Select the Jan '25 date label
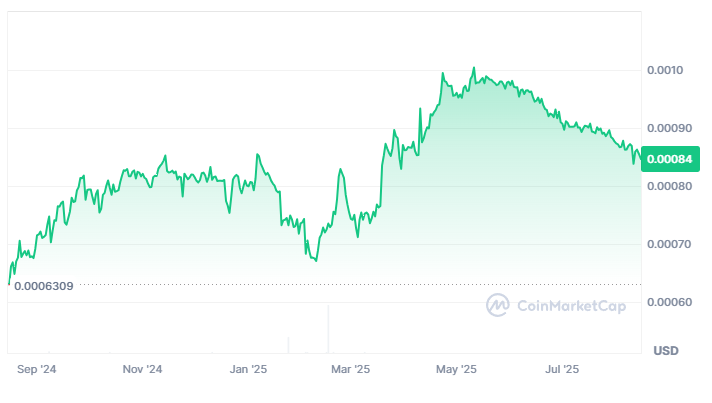This screenshot has width=712, height=403. [x=248, y=369]
